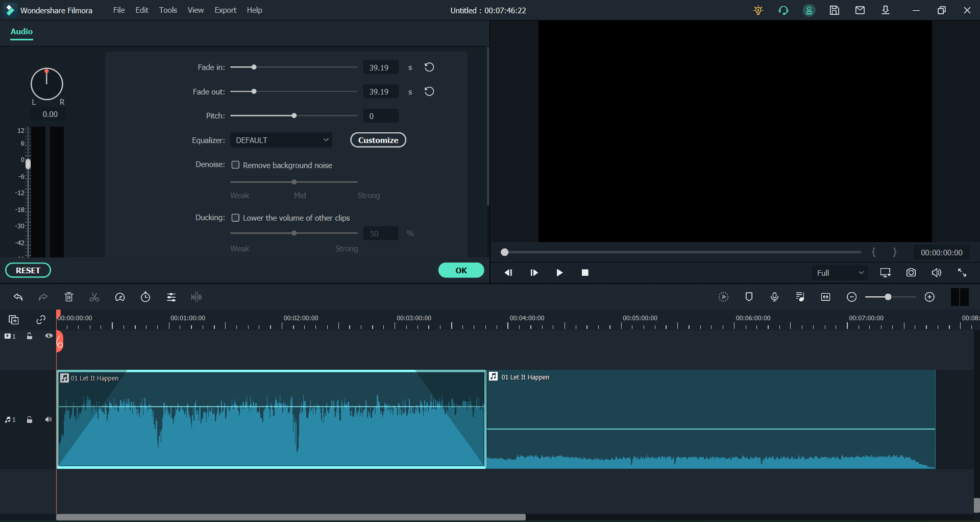Toggle lock on audio track 1

coord(30,420)
